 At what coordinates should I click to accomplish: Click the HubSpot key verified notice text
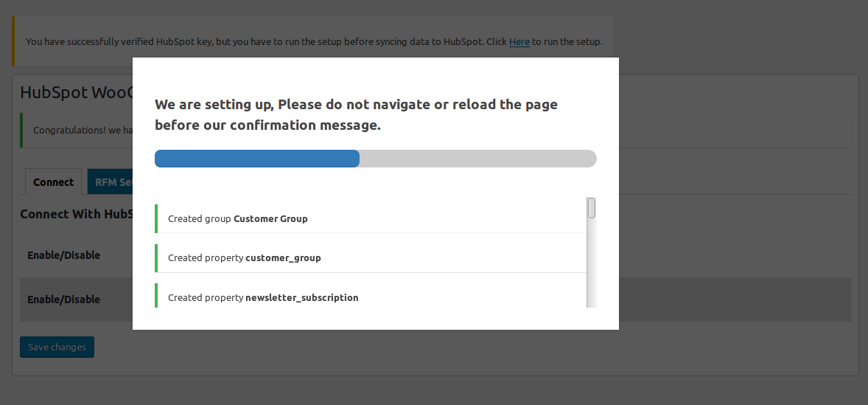pos(314,41)
